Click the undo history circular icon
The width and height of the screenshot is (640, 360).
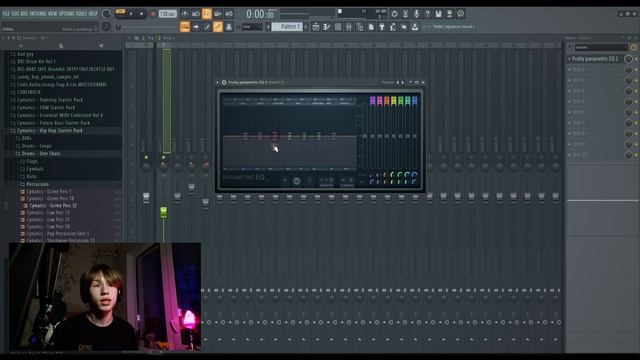394,14
